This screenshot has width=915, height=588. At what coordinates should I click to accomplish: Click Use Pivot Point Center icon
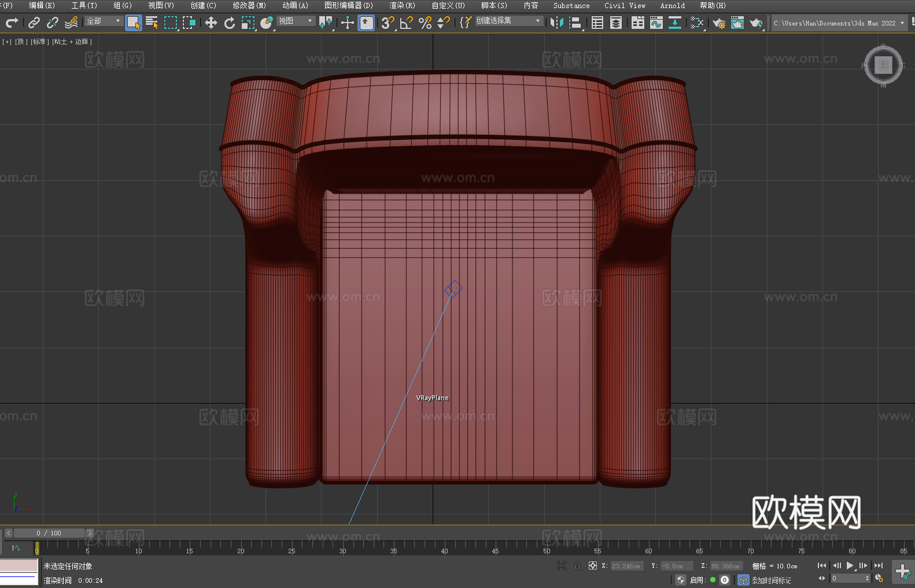(326, 23)
